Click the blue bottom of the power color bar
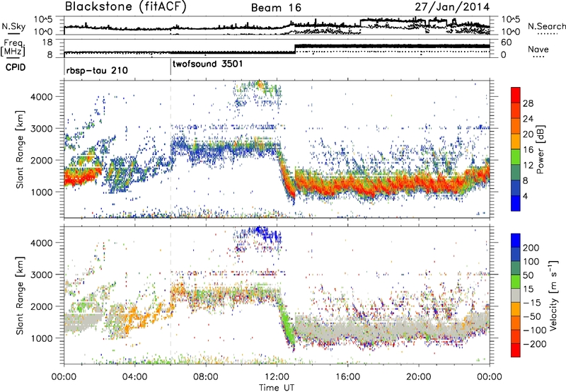The width and height of the screenshot is (566, 392). 516,203
